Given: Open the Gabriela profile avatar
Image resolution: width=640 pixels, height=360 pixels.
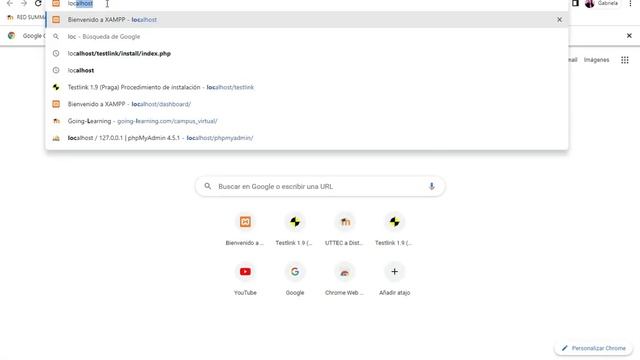Looking at the screenshot, I should [x=589, y=3].
